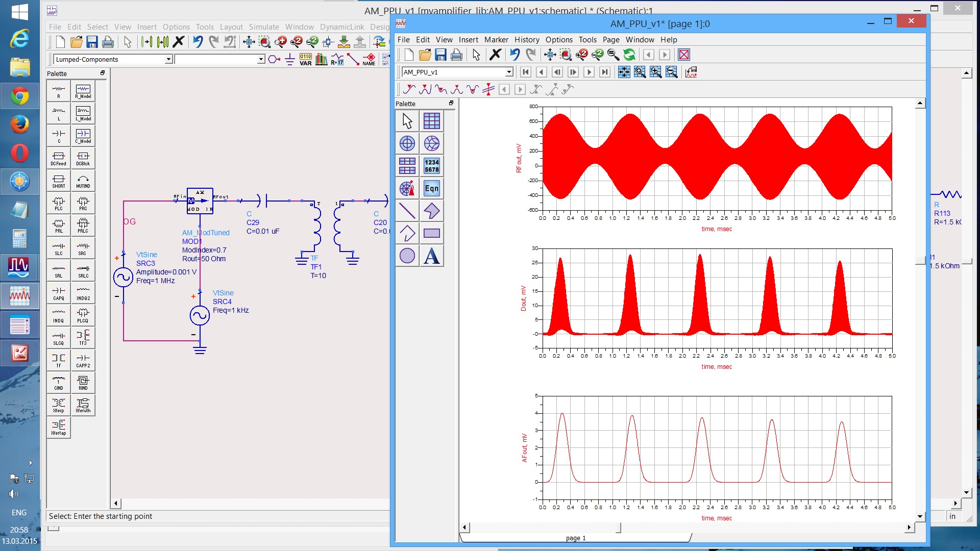Insert ground in schematic toolbar
This screenshot has width=980, height=551.
(290, 59)
